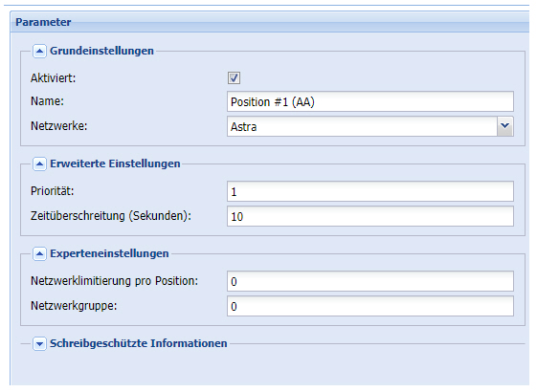
Task: Open the Netzwerke dropdown arrow
Action: [x=504, y=126]
